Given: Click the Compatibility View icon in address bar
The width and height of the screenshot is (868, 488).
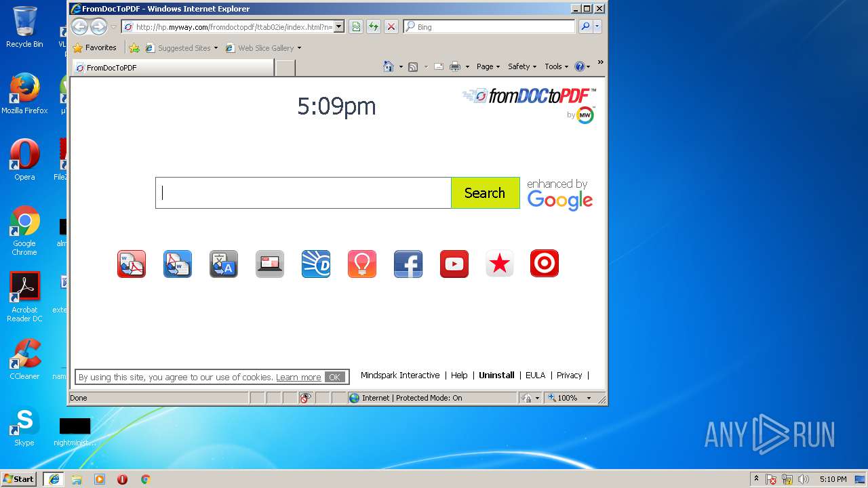Looking at the screenshot, I should click(356, 26).
